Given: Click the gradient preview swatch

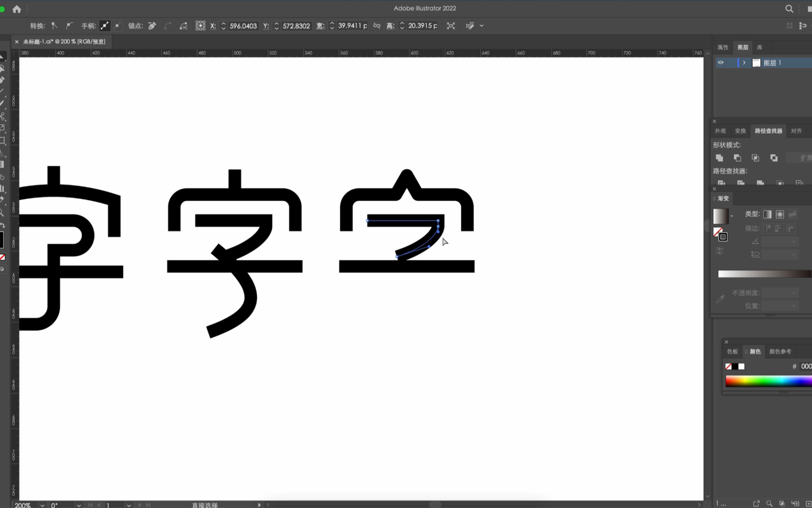Looking at the screenshot, I should (721, 216).
